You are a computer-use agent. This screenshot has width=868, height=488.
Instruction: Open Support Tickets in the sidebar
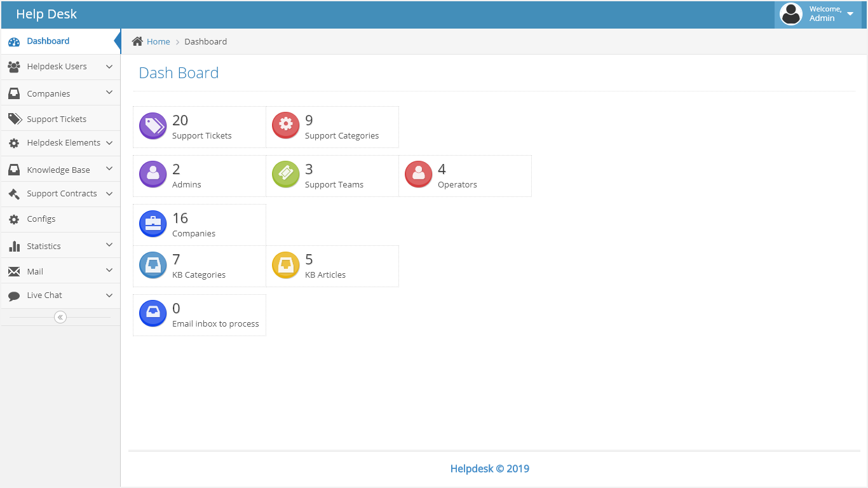[x=56, y=119]
